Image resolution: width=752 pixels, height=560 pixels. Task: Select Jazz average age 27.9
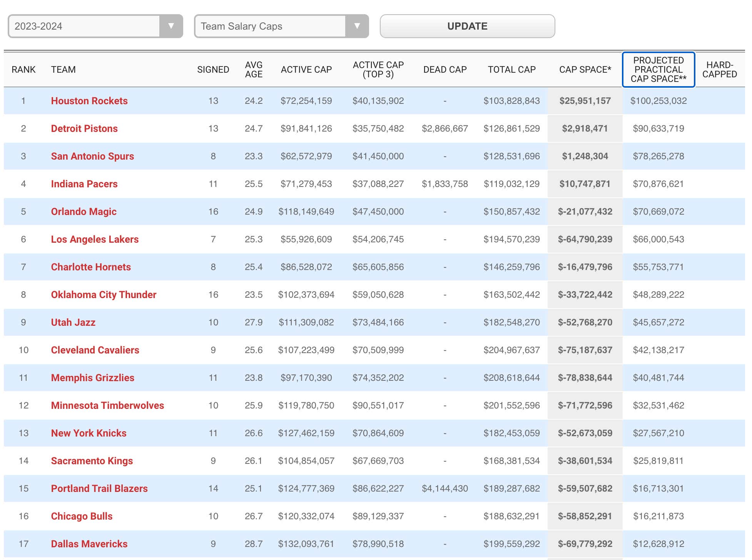click(x=254, y=322)
